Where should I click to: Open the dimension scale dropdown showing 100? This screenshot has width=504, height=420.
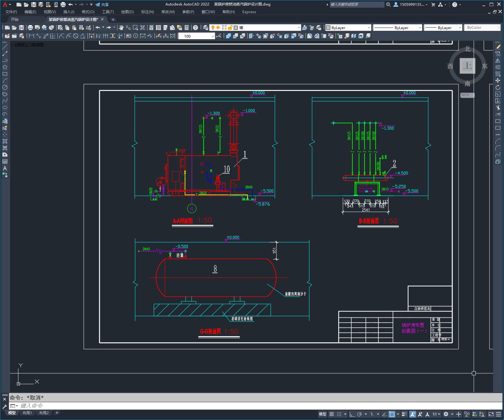point(213,36)
